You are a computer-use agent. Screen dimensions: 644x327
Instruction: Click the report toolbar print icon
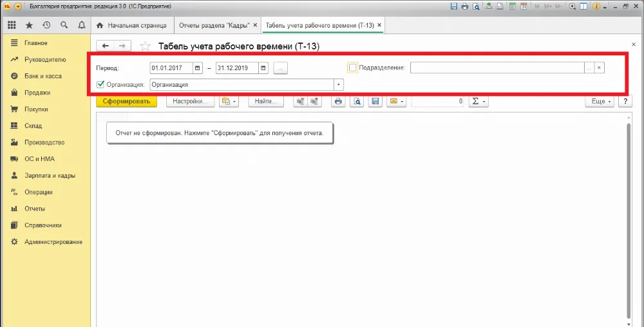339,101
